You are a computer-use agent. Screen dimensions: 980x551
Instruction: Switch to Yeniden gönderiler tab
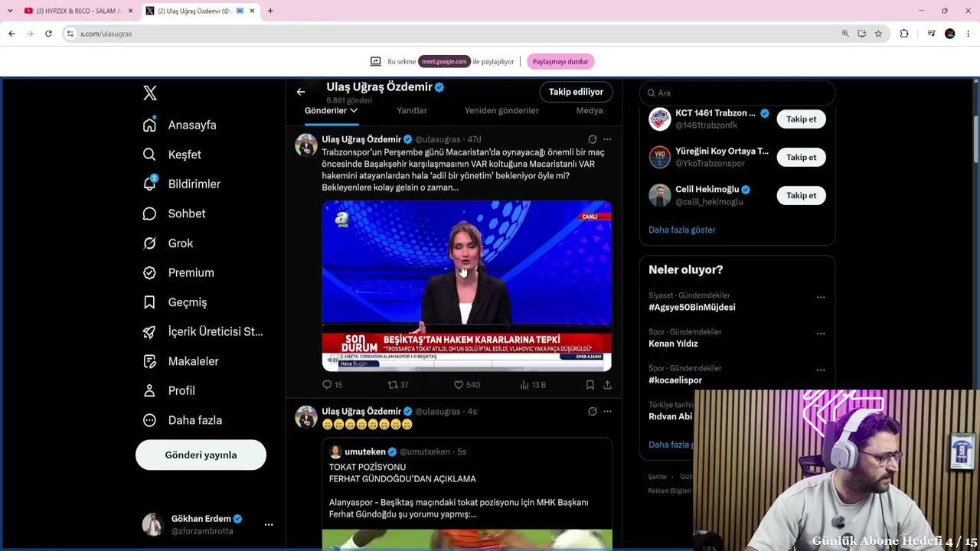(x=501, y=110)
